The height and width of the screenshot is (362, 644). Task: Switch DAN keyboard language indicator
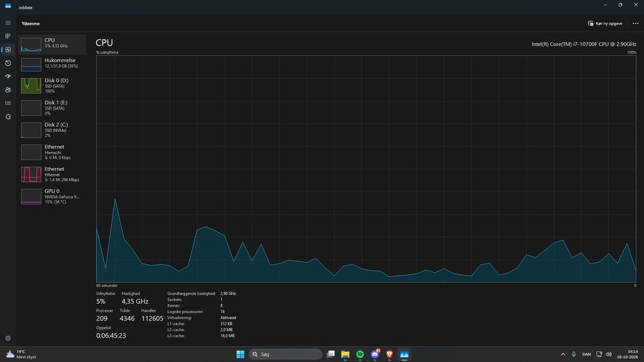[x=586, y=354]
